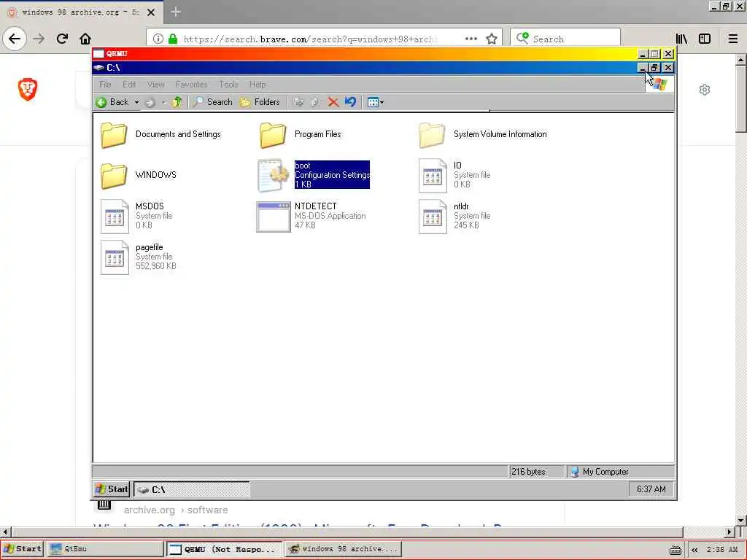Open the Help menu
The width and height of the screenshot is (747, 560).
pyautogui.click(x=258, y=85)
